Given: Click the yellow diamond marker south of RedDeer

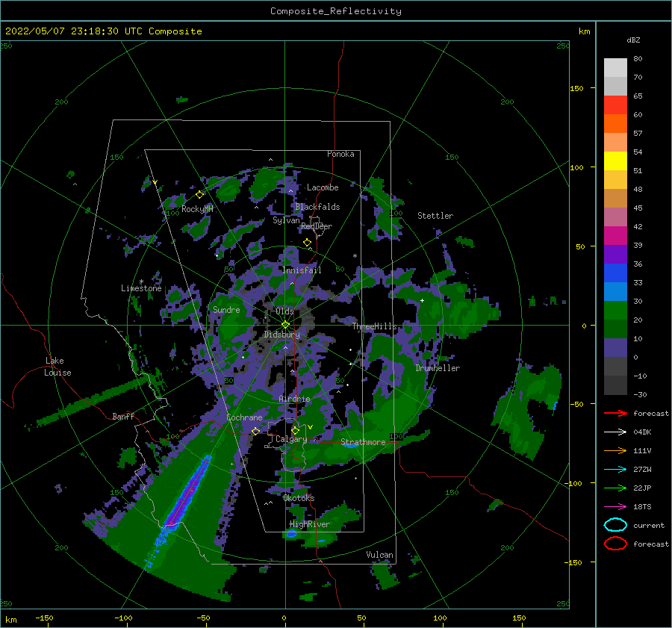Looking at the screenshot, I should pos(307,243).
